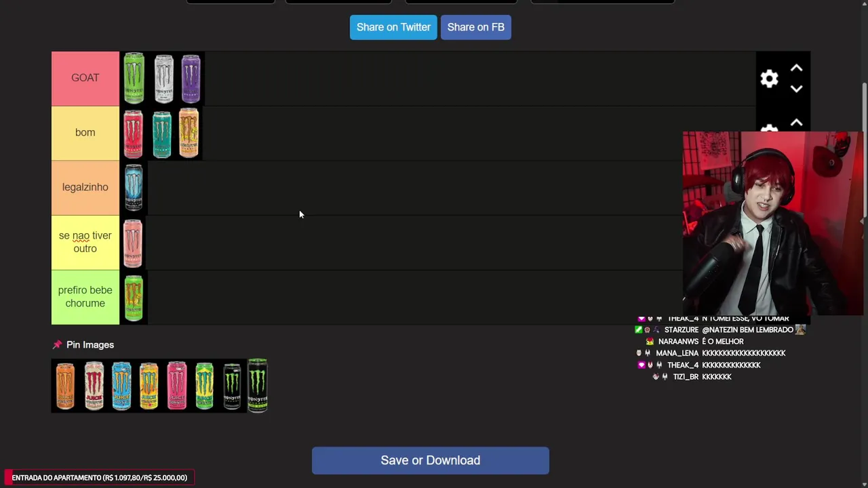Pick the pink can in 'se nao tiver outro' row
868x488 pixels.
133,243
